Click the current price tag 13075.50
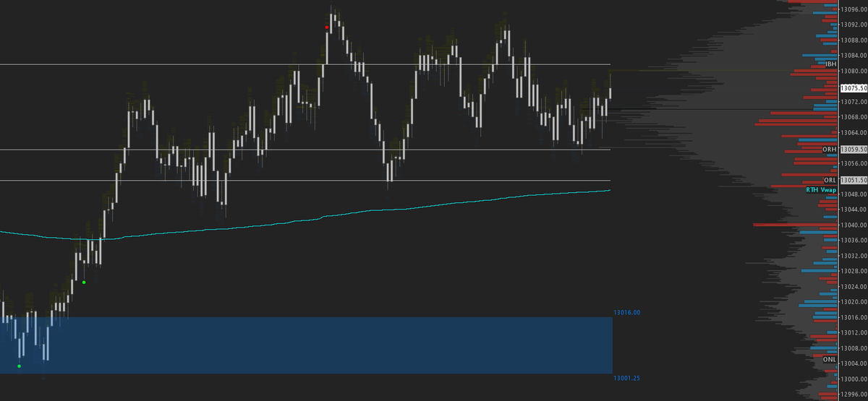Screen dimensions: 868x401 pos(854,87)
